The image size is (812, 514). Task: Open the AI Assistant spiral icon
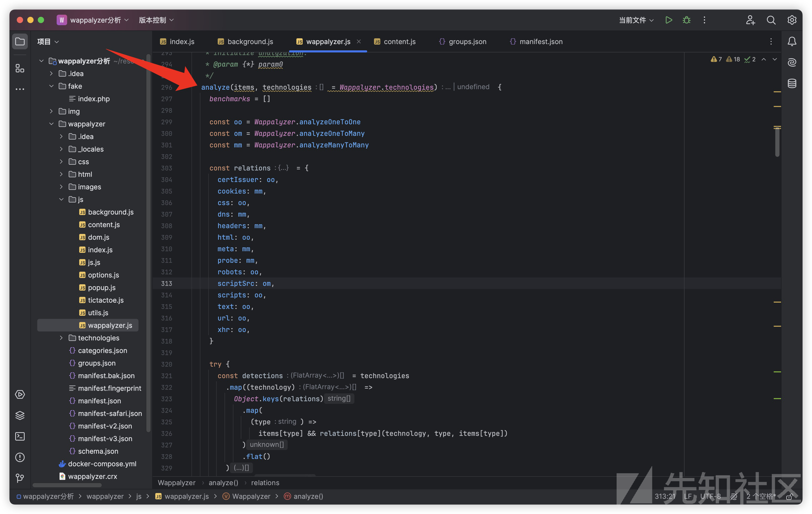pos(792,62)
